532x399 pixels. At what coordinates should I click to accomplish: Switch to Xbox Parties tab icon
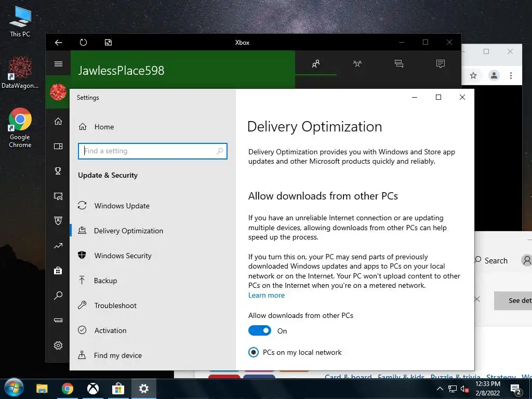coord(357,64)
